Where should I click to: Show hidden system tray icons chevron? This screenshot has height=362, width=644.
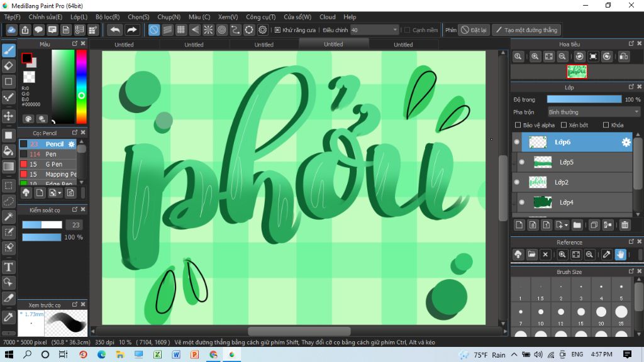(x=514, y=354)
